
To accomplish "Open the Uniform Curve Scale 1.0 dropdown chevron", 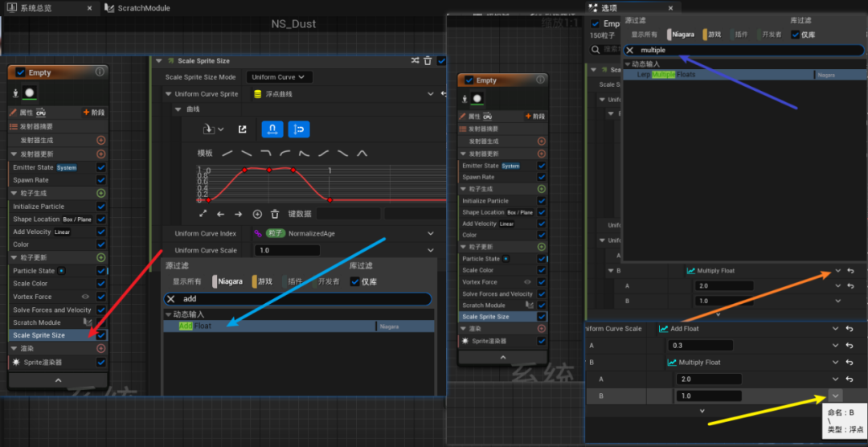I will 432,250.
